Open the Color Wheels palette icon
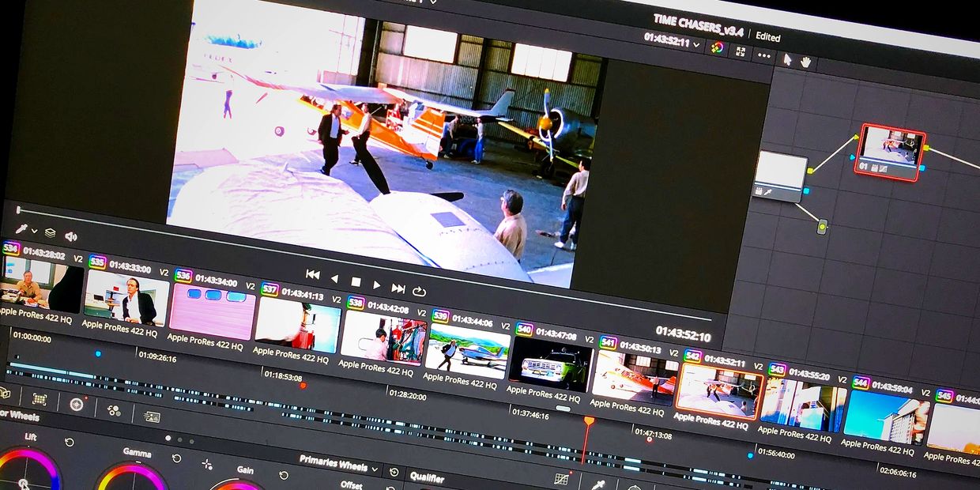The image size is (980, 490). 76,404
